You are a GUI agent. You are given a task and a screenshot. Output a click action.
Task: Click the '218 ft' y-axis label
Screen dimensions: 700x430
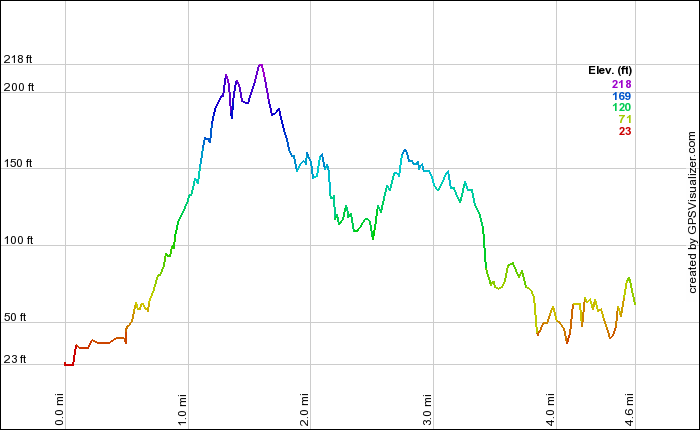coord(18,59)
